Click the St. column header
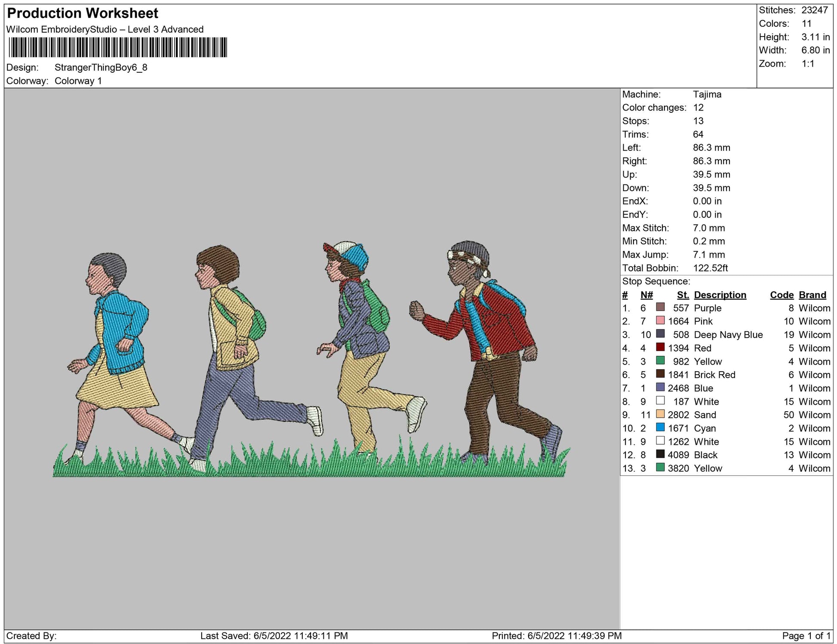Viewport: 837px width, 644px height. click(683, 295)
